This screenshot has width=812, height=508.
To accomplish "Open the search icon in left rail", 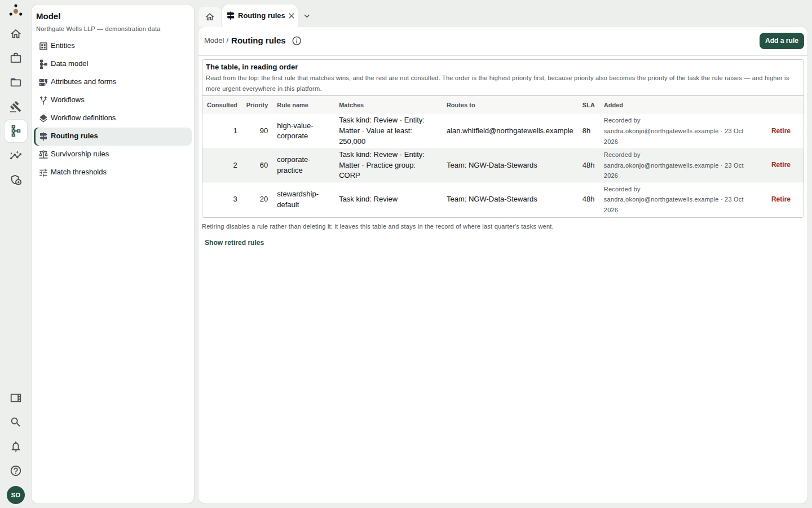I will pyautogui.click(x=16, y=422).
